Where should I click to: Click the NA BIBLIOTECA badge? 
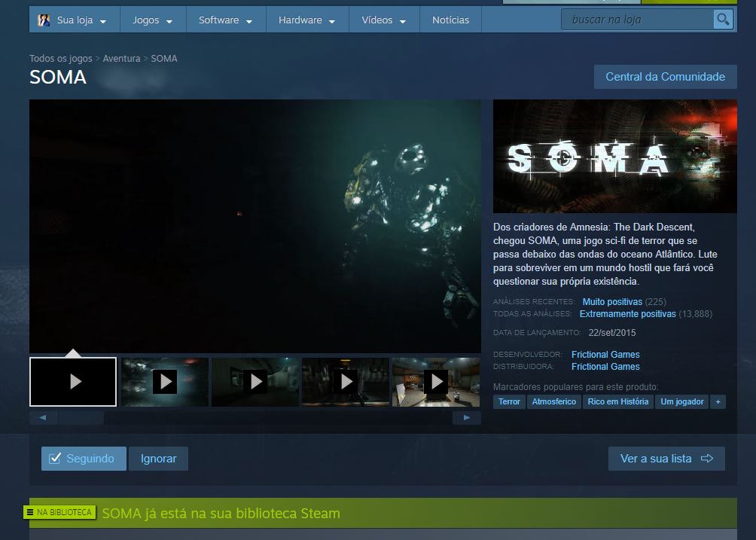(x=59, y=512)
